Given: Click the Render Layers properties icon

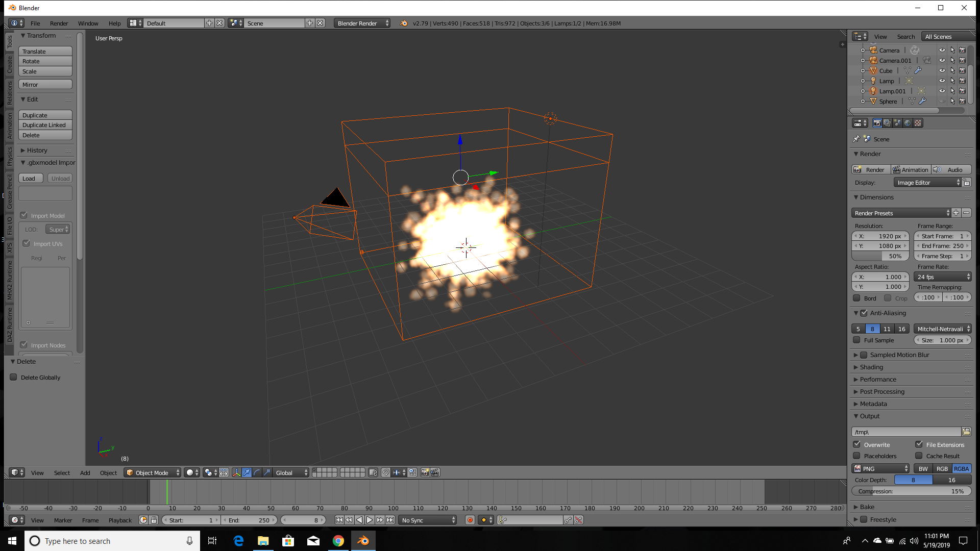Looking at the screenshot, I should pos(887,123).
